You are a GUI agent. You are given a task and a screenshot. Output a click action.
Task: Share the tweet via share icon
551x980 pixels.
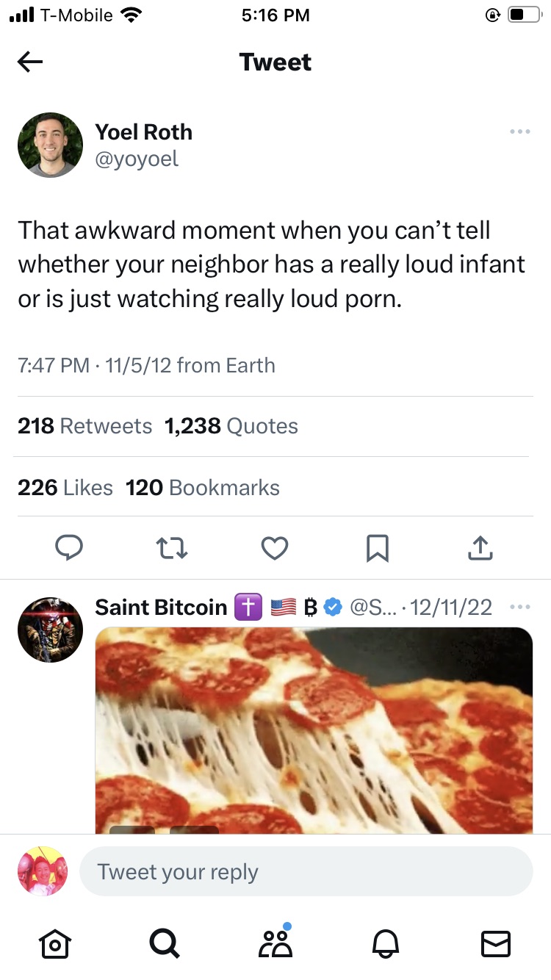pyautogui.click(x=479, y=547)
